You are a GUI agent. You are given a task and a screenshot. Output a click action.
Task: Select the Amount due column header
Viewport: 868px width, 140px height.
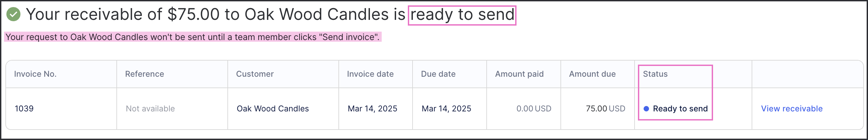point(592,74)
